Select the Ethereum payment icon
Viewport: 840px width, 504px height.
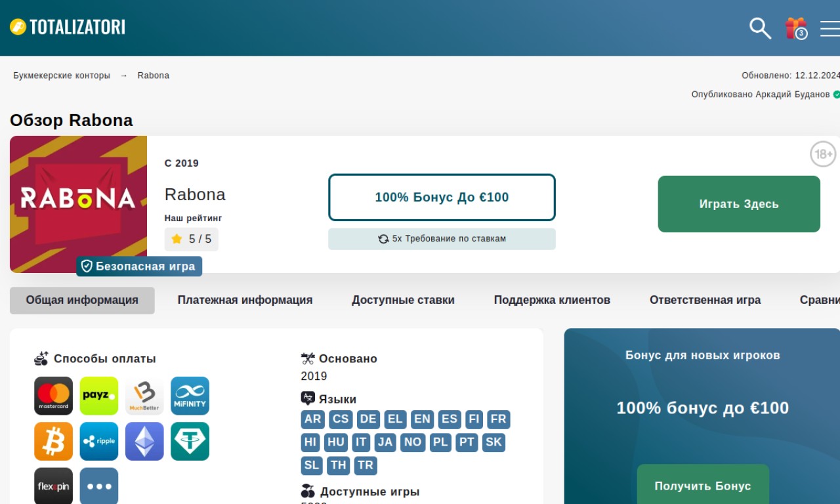point(144,441)
